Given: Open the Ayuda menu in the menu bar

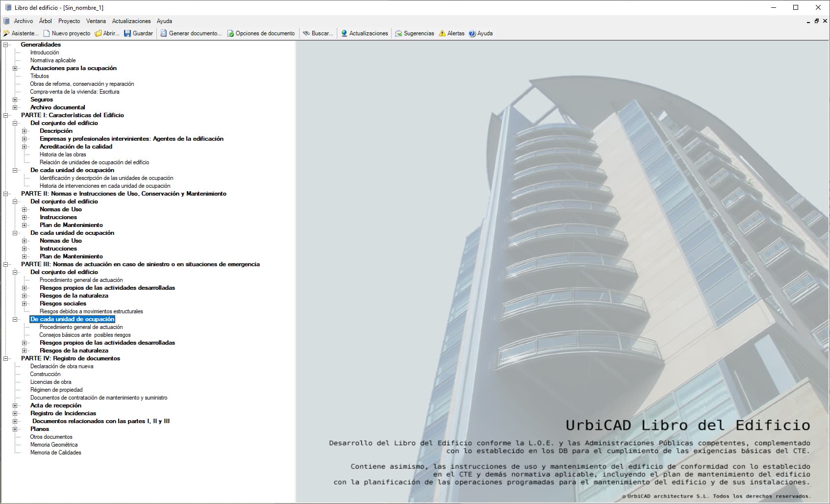Looking at the screenshot, I should pyautogui.click(x=164, y=21).
